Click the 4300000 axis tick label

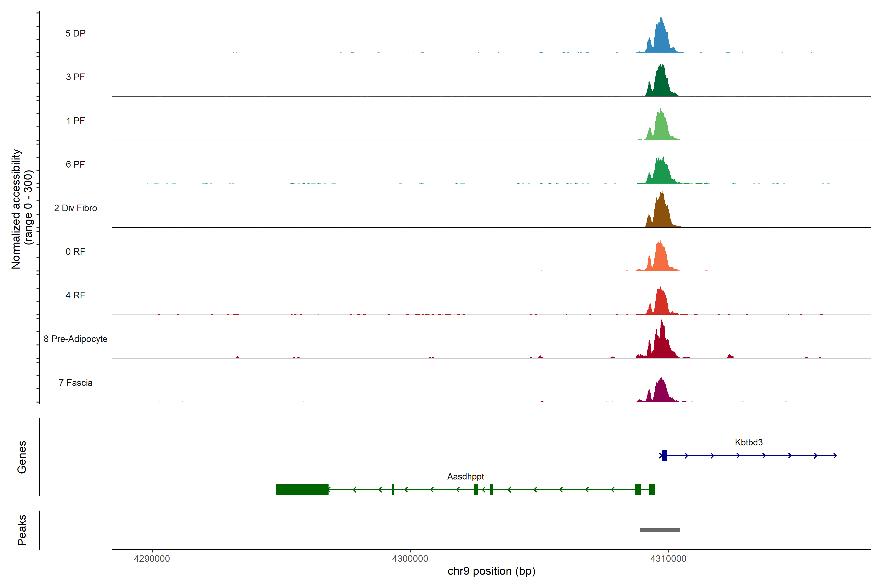[x=410, y=559]
